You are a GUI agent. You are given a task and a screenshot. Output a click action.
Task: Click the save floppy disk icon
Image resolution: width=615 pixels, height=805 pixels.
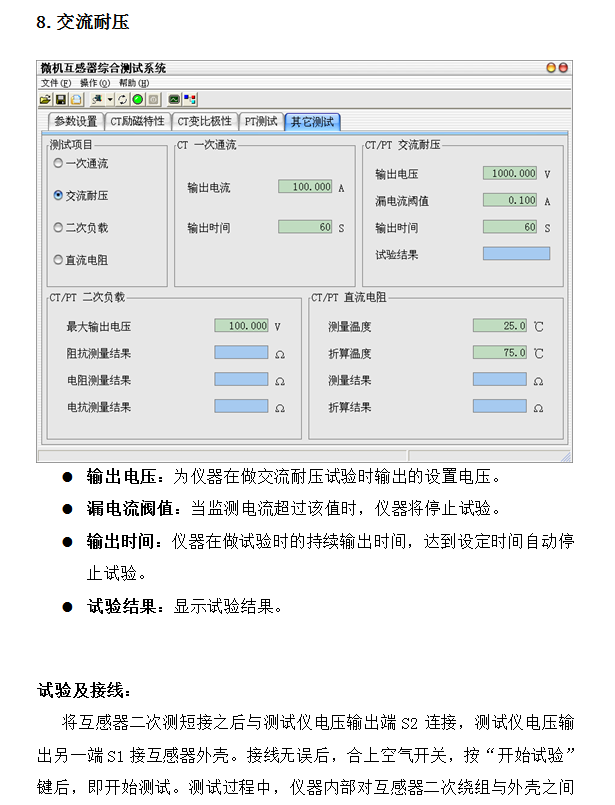coord(60,100)
